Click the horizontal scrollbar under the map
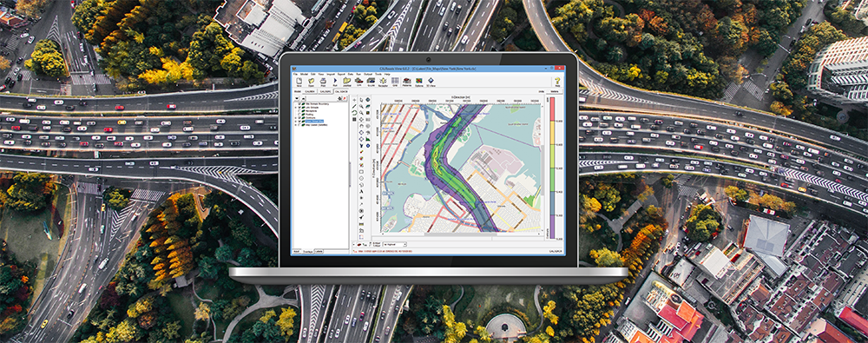Viewport: 868px width, 343px height. pos(459,234)
